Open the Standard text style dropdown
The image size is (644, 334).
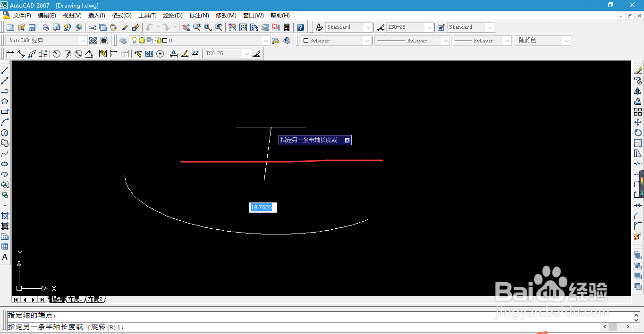[368, 27]
